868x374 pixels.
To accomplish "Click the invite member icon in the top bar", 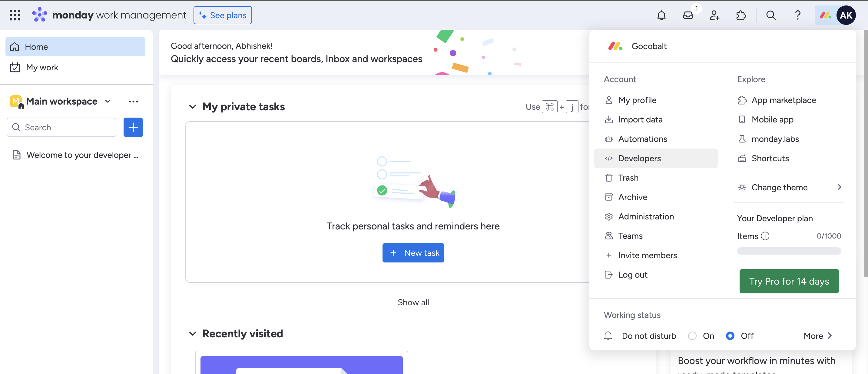I will pyautogui.click(x=714, y=15).
